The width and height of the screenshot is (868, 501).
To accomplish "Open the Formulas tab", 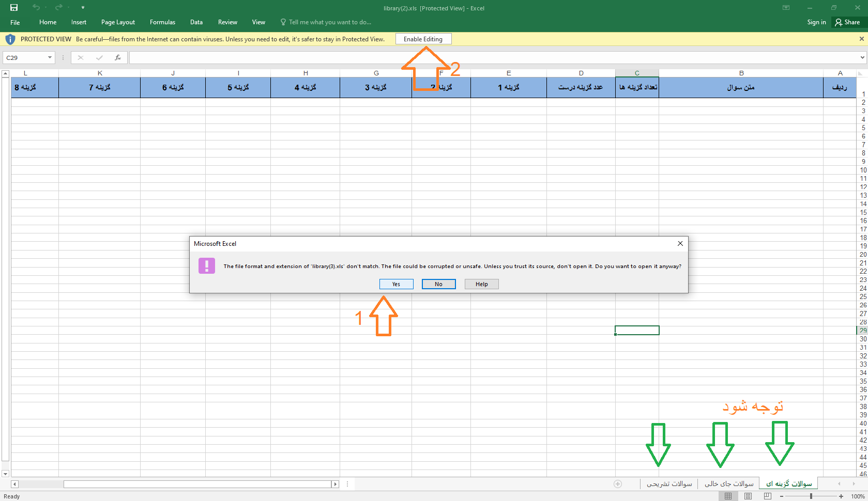I will tap(162, 22).
